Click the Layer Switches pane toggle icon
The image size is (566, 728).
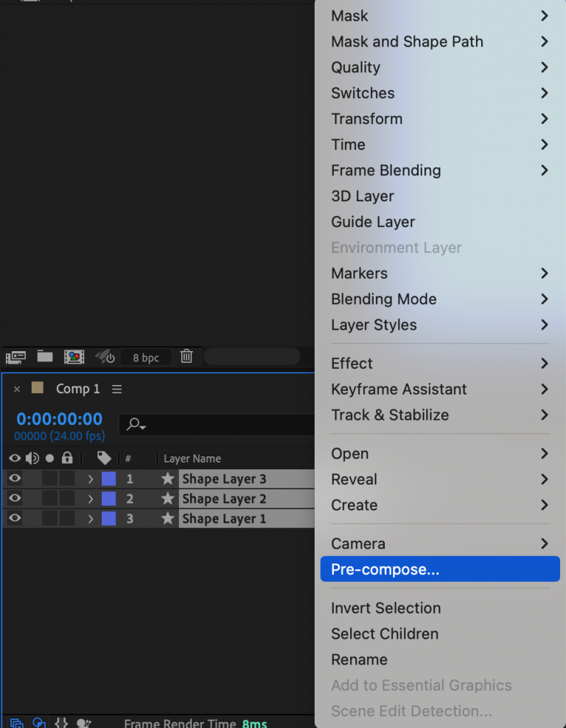point(16,724)
